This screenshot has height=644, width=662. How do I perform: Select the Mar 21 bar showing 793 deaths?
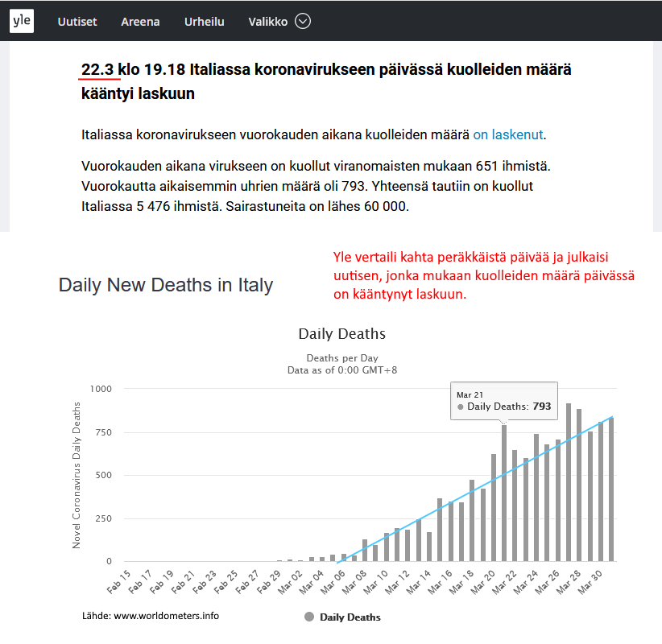pos(505,499)
